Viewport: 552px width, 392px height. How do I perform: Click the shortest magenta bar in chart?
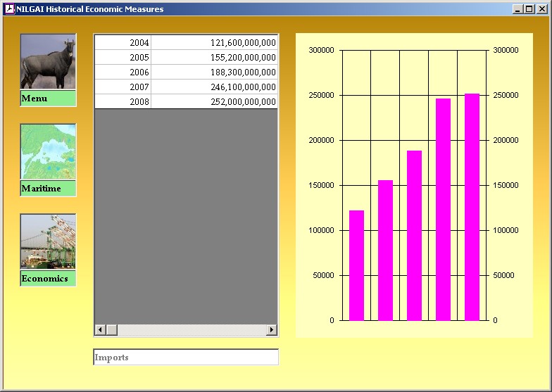(x=356, y=265)
